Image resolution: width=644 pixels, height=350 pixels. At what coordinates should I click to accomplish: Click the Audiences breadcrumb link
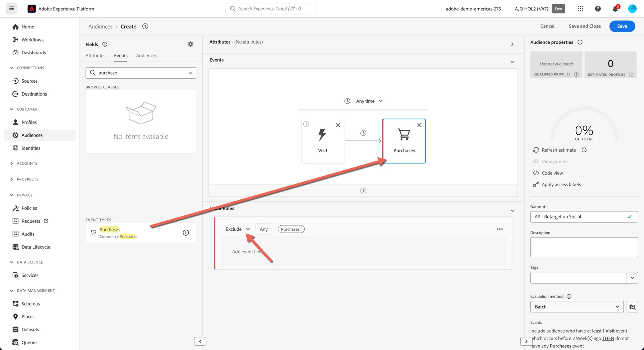pyautogui.click(x=100, y=26)
